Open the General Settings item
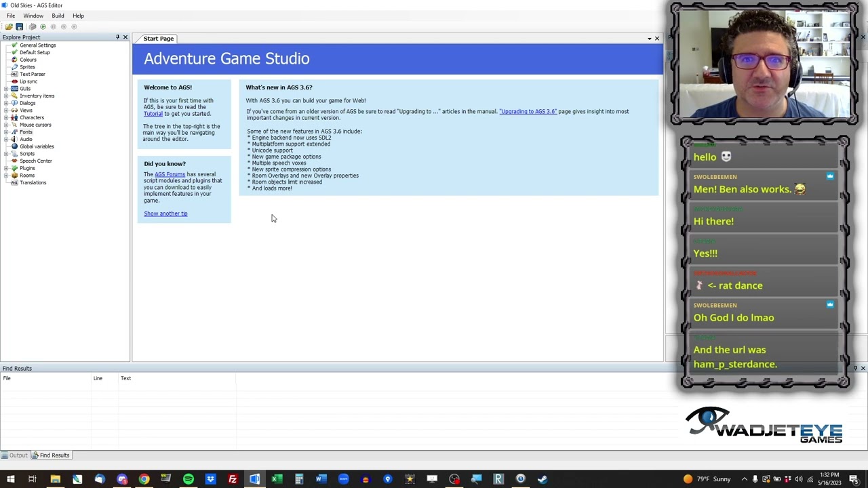The image size is (868, 488). (x=37, y=45)
